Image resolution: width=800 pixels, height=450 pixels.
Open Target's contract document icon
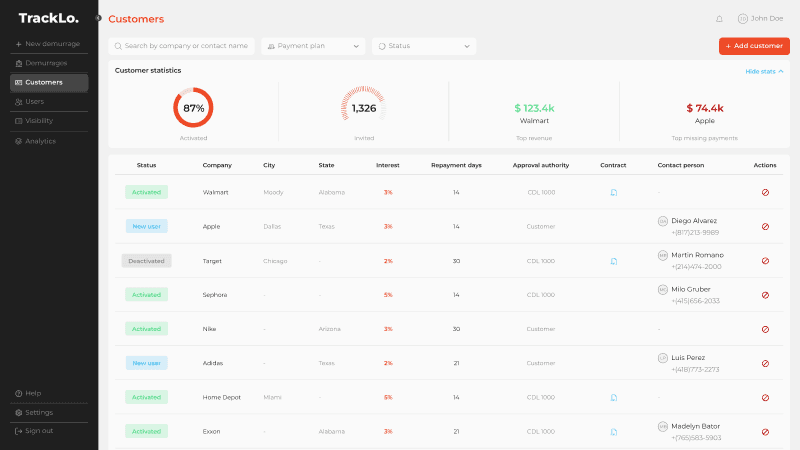[614, 261]
